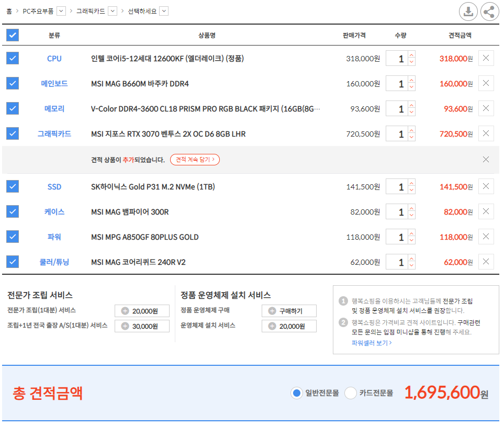Delete the 쿨러/튜닝 item using its X

(x=486, y=262)
